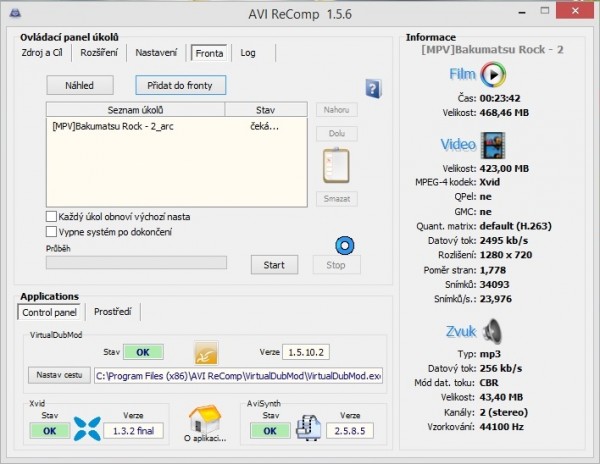Click the Stav column header
This screenshot has height=464, width=600.
266,110
